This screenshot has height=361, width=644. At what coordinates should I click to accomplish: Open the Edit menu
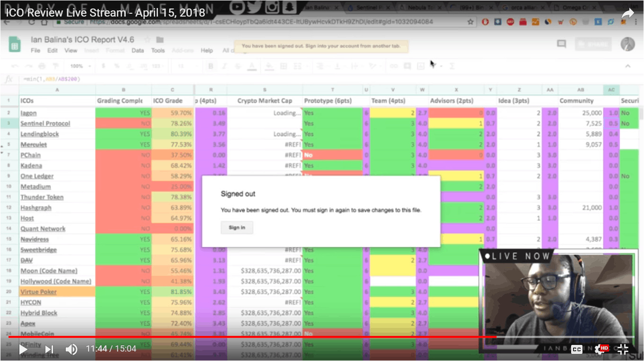pyautogui.click(x=53, y=51)
